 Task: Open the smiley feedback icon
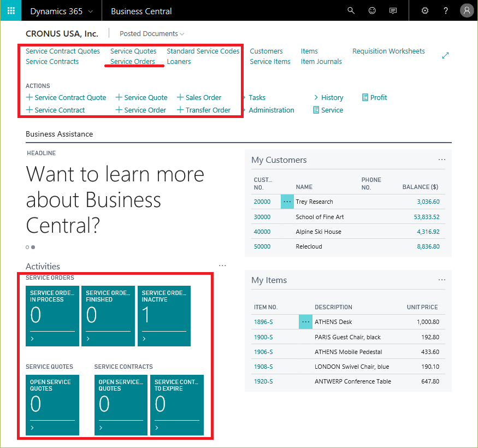click(372, 11)
